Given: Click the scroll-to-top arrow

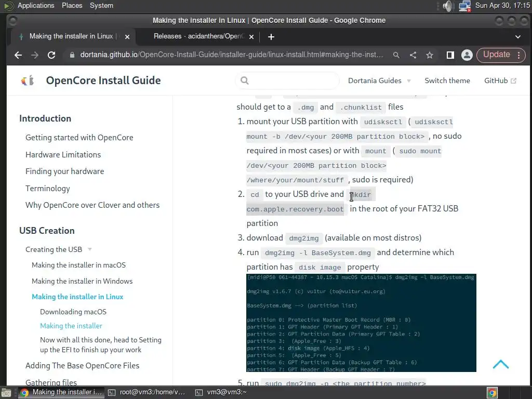Looking at the screenshot, I should [501, 364].
